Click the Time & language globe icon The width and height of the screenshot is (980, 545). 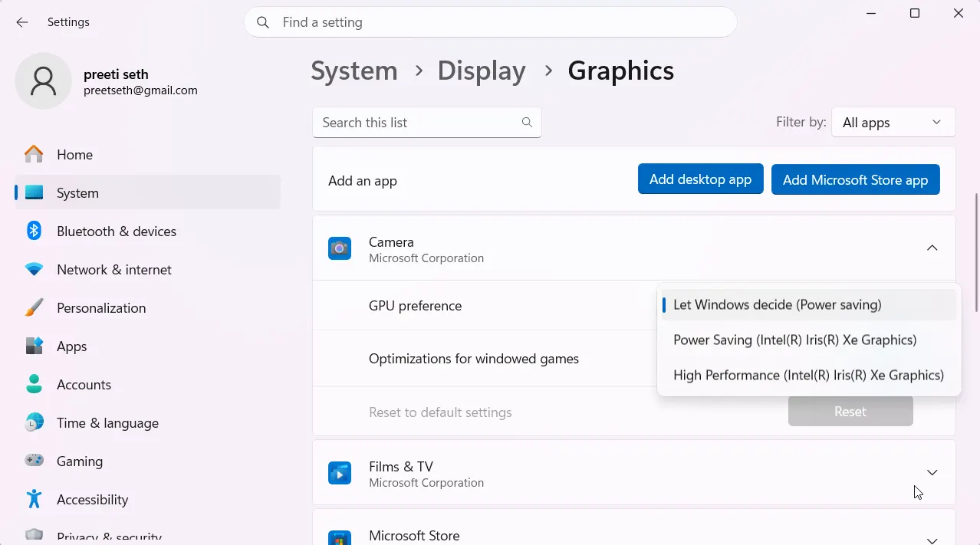point(34,422)
